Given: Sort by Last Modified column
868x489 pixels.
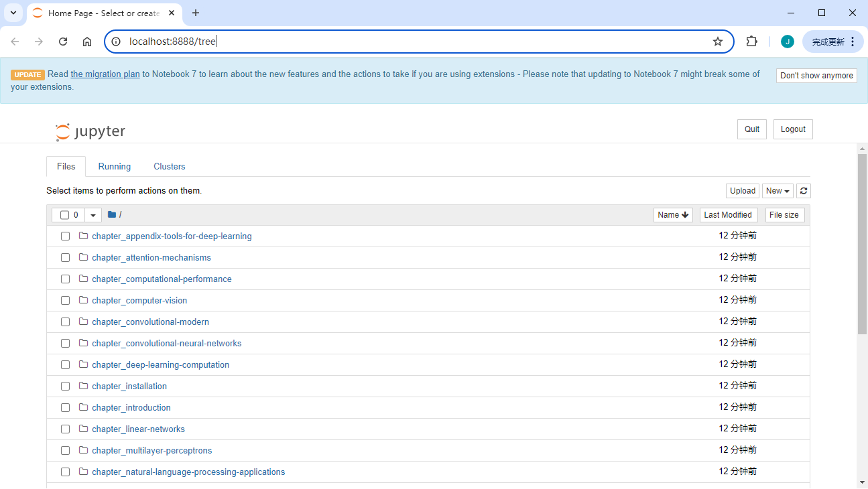Looking at the screenshot, I should click(728, 215).
